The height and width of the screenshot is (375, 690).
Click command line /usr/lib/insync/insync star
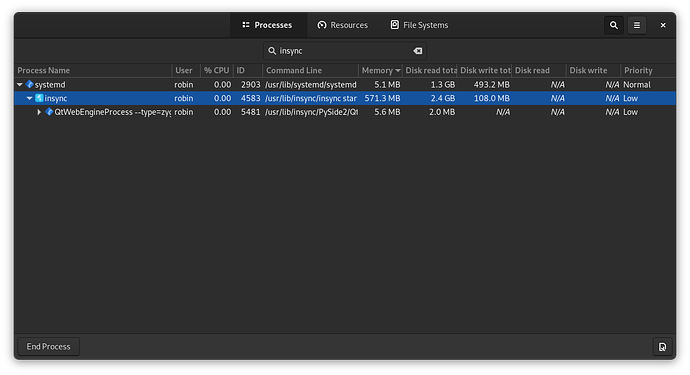click(x=311, y=98)
